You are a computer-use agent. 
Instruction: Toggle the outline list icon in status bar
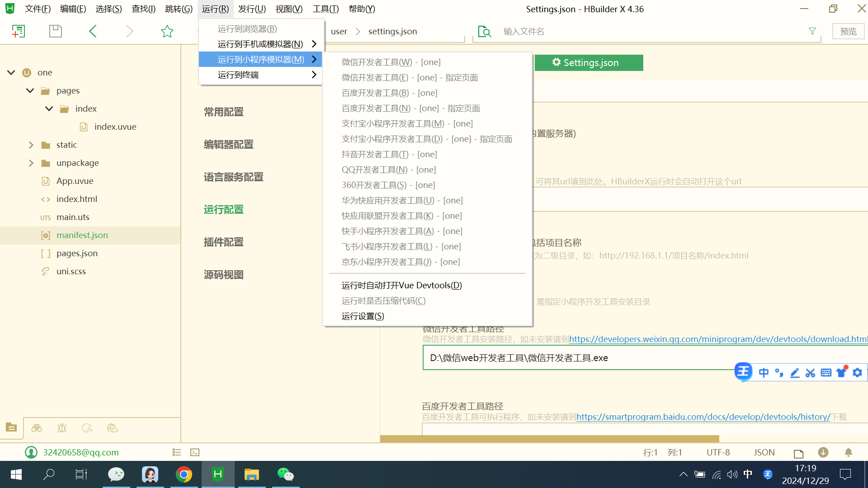(177, 452)
